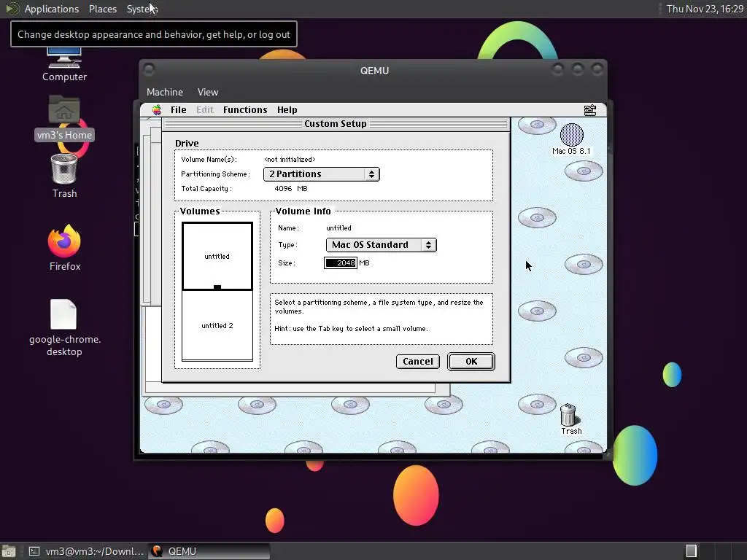
Task: Click the QEMU window title bar
Action: 373,71
